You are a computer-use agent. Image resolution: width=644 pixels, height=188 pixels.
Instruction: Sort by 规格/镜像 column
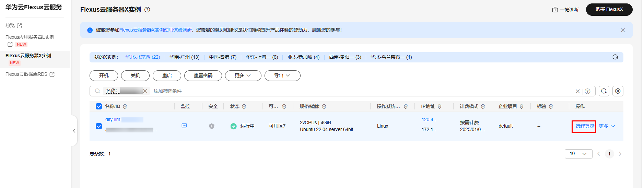324,106
